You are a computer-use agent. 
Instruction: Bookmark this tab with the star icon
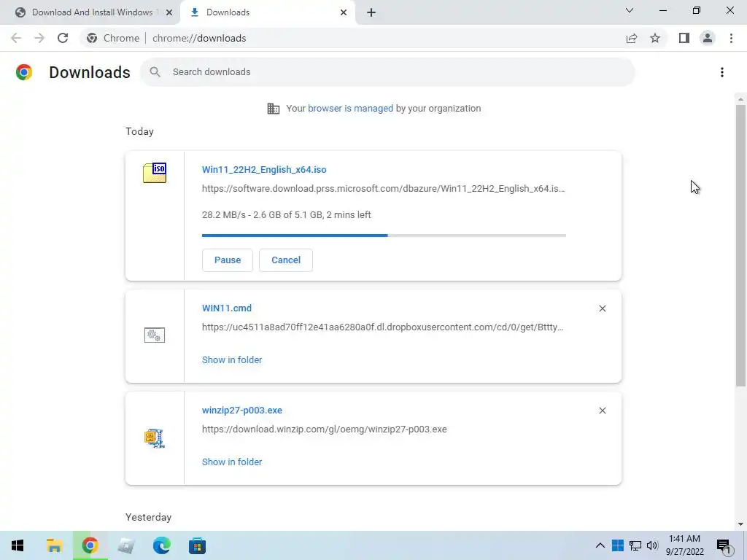click(655, 38)
